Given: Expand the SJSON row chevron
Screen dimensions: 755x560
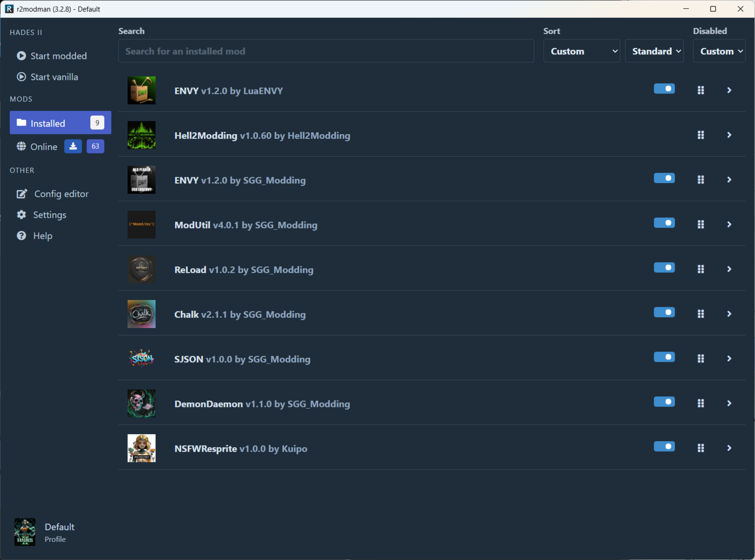Looking at the screenshot, I should coord(729,358).
